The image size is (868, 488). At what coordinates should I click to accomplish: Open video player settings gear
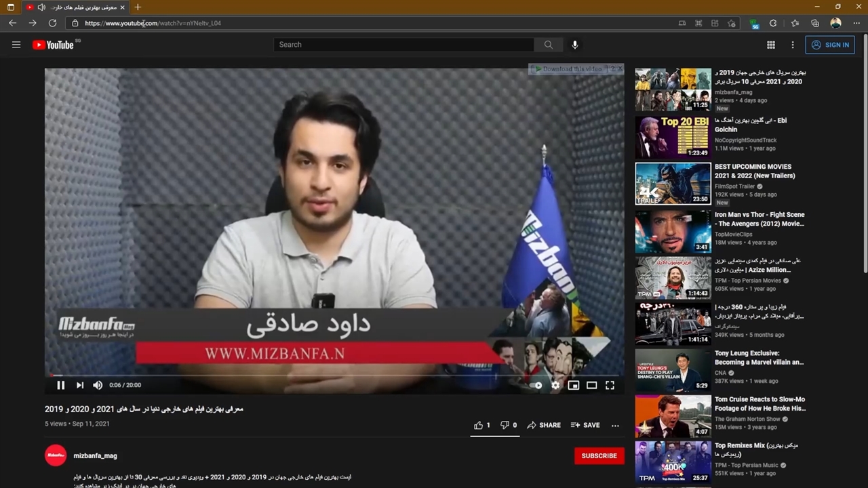click(x=555, y=385)
